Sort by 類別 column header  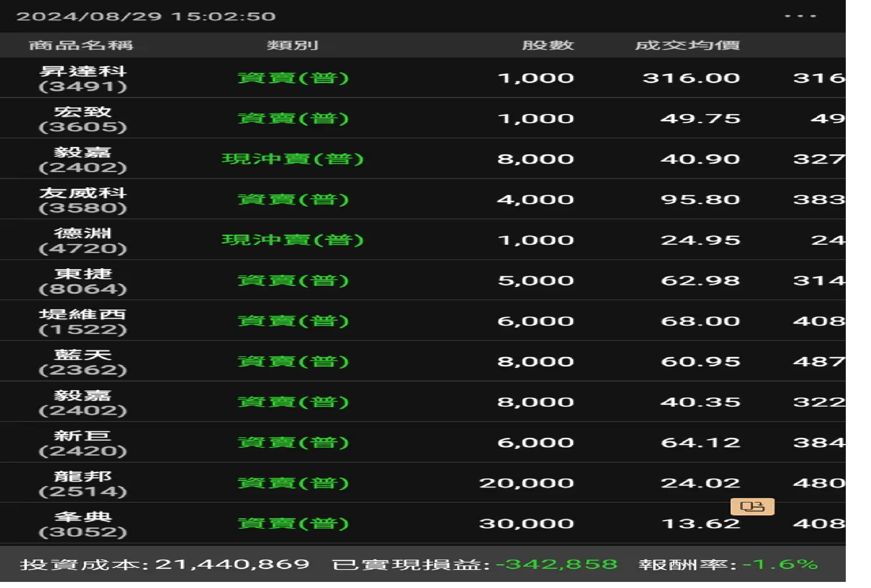[293, 45]
